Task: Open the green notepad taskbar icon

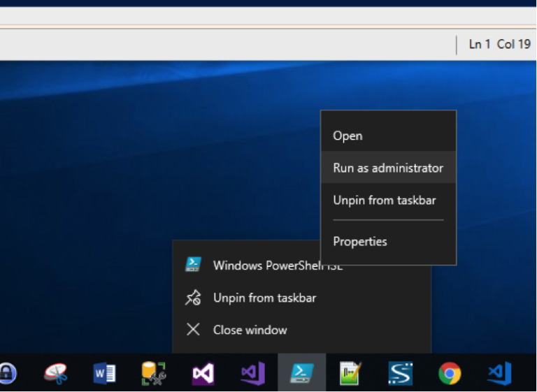Action: [350, 374]
